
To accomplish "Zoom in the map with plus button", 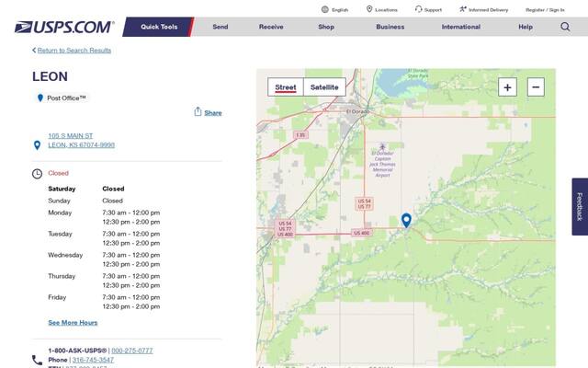I will 507,87.
